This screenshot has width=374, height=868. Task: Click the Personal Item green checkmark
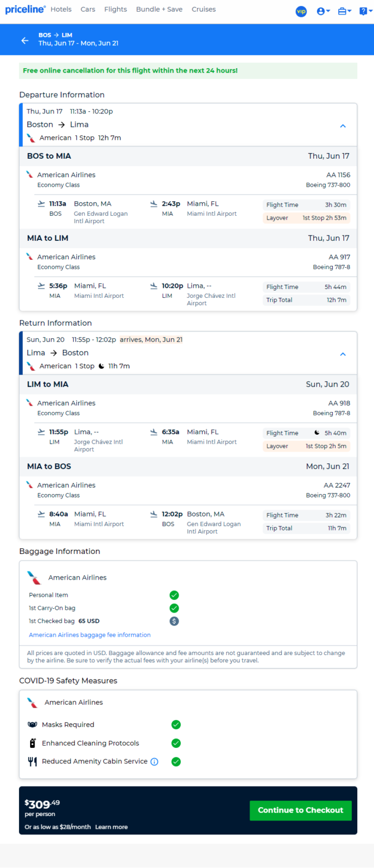click(x=174, y=595)
